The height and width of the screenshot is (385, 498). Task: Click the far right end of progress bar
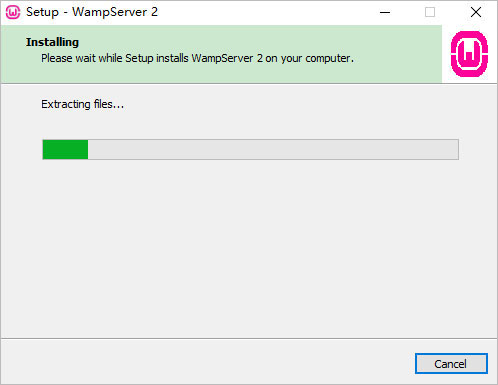coord(455,149)
